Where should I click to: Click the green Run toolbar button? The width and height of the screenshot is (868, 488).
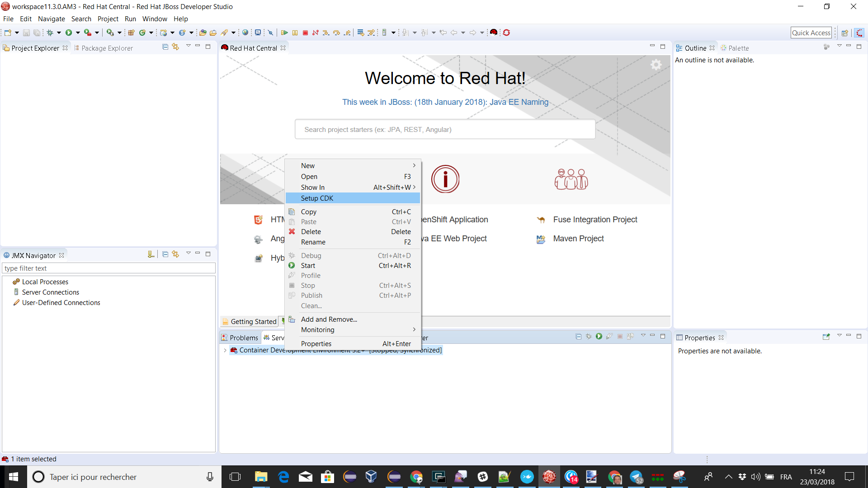click(x=69, y=33)
